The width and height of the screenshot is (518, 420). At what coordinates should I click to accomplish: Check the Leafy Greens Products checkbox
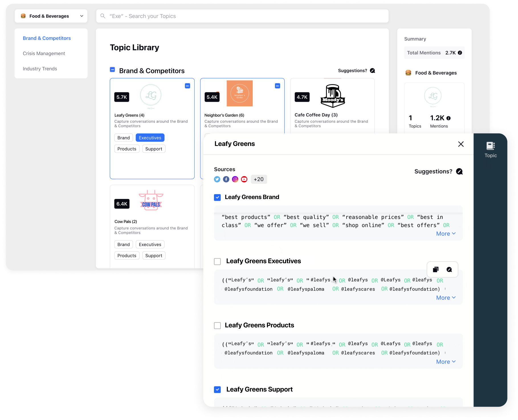click(217, 325)
